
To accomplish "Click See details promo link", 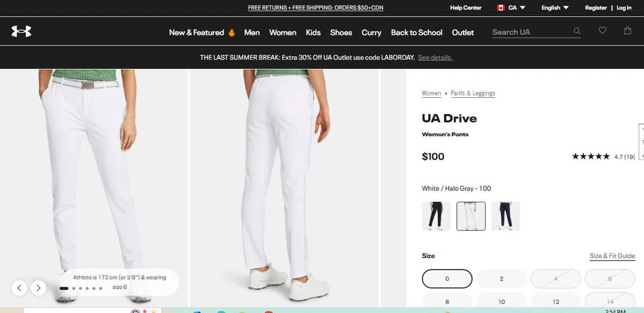I will tap(435, 58).
